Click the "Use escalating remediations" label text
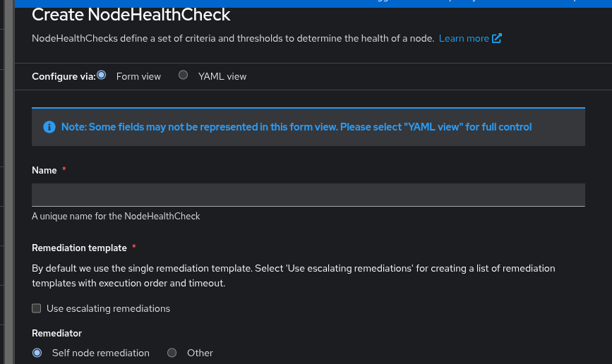The height and width of the screenshot is (364, 612). (x=108, y=309)
